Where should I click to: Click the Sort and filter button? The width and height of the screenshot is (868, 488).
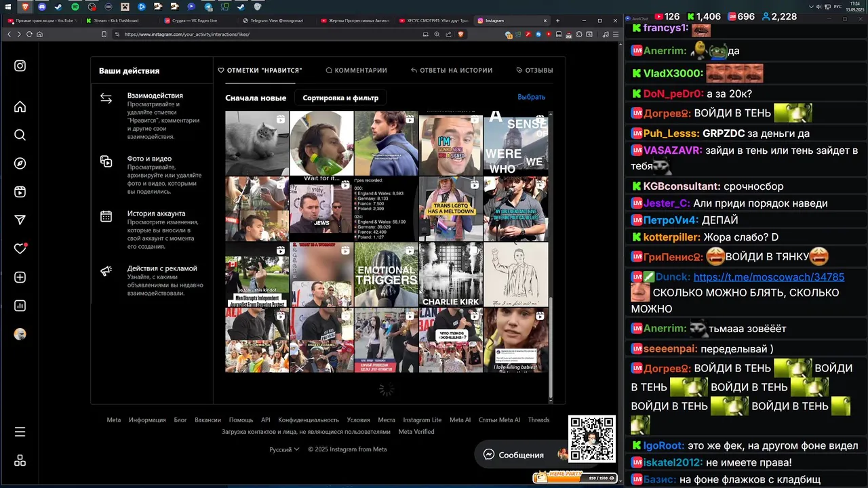(x=340, y=98)
